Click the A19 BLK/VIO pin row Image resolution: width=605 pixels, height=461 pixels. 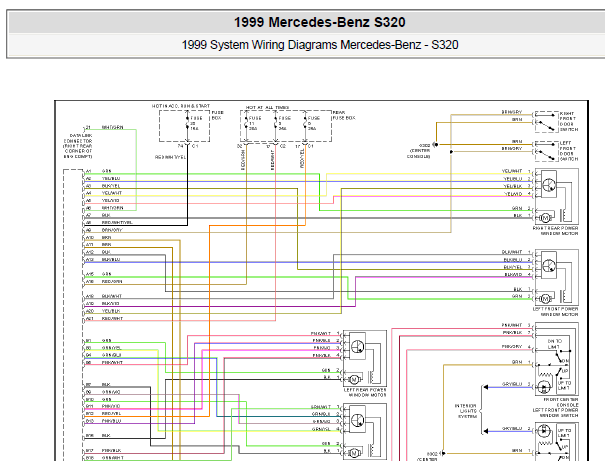pyautogui.click(x=102, y=304)
